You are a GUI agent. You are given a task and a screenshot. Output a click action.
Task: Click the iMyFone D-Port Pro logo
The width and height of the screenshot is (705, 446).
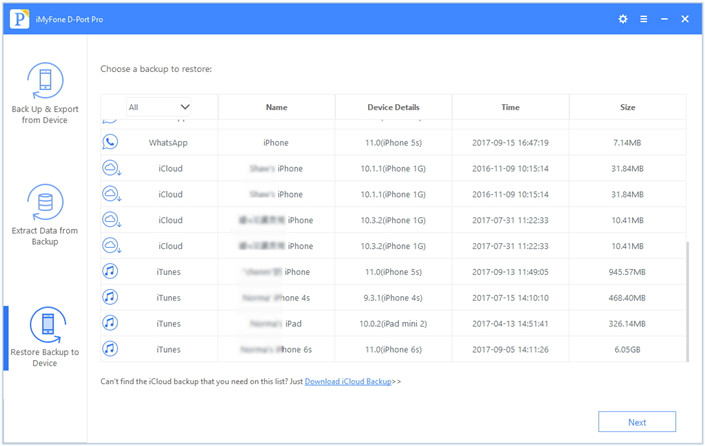(x=19, y=19)
